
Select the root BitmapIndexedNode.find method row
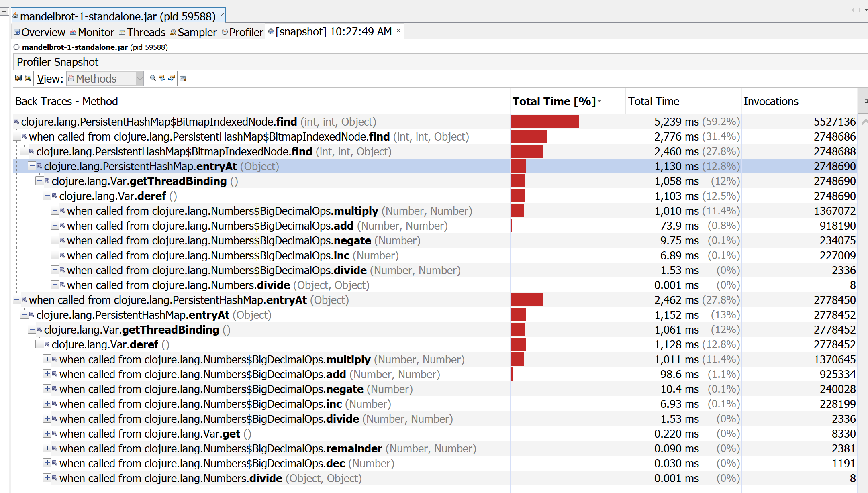point(159,122)
